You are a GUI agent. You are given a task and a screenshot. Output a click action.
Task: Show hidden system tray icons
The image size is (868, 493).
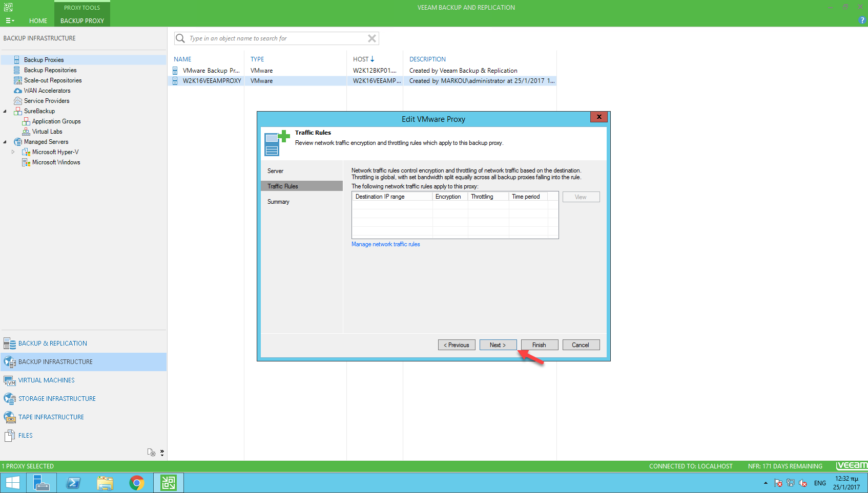click(x=766, y=483)
